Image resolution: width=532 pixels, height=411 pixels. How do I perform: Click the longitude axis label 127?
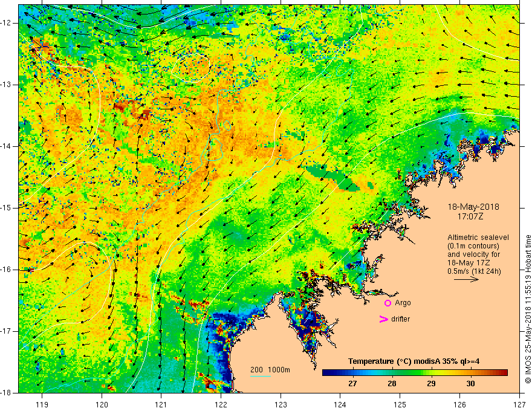point(519,404)
